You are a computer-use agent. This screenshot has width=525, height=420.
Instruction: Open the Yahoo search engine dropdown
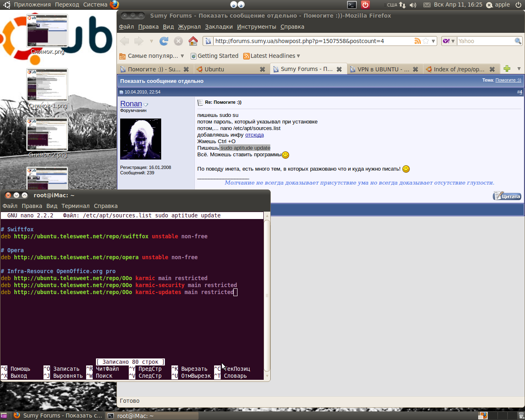(x=448, y=41)
